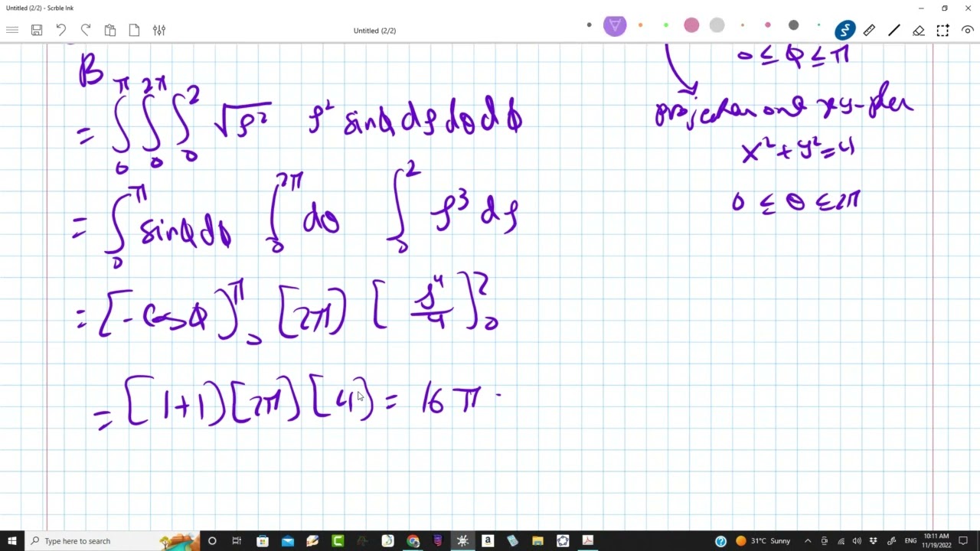Redo the last undone stroke
The width and height of the screenshot is (980, 551).
[x=86, y=30]
